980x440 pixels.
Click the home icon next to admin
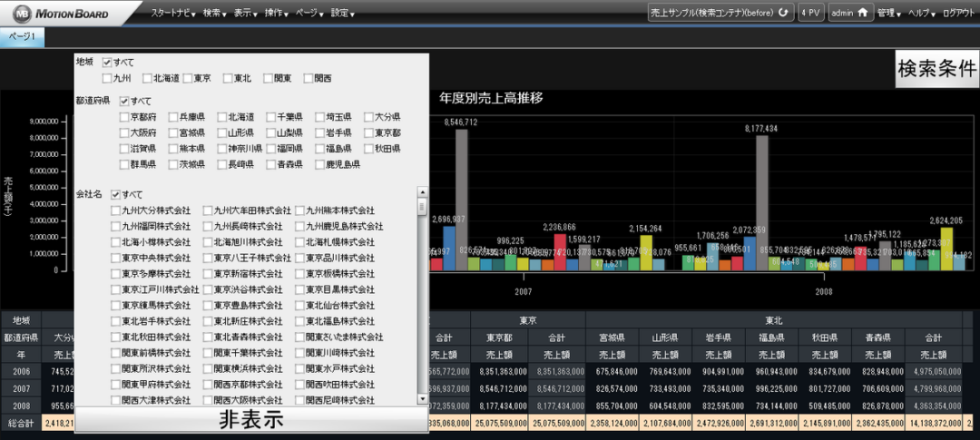[x=863, y=14]
